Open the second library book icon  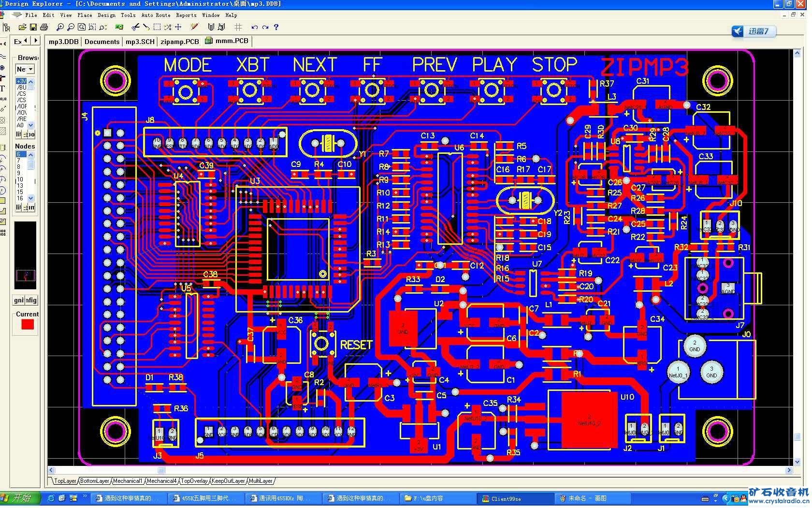click(x=221, y=28)
